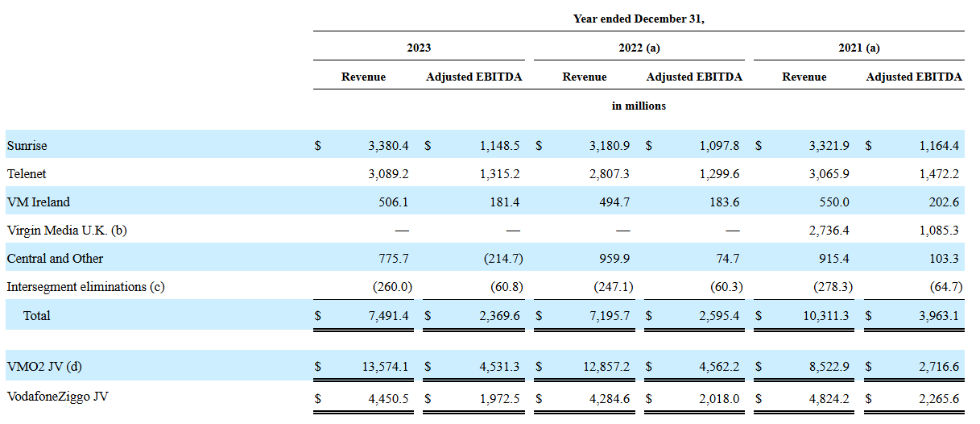The image size is (980, 424).
Task: Select the Sunrise row label
Action: tap(27, 146)
